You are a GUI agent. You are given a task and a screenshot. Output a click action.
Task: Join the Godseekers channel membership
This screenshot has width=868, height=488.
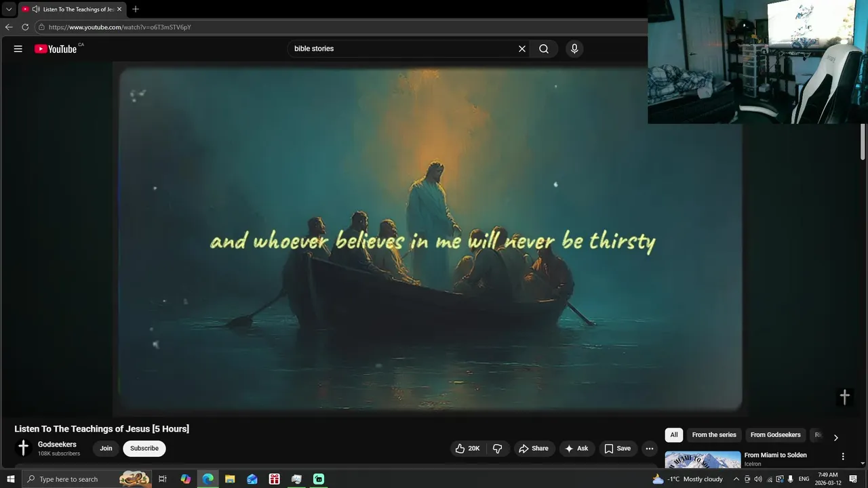106,449
